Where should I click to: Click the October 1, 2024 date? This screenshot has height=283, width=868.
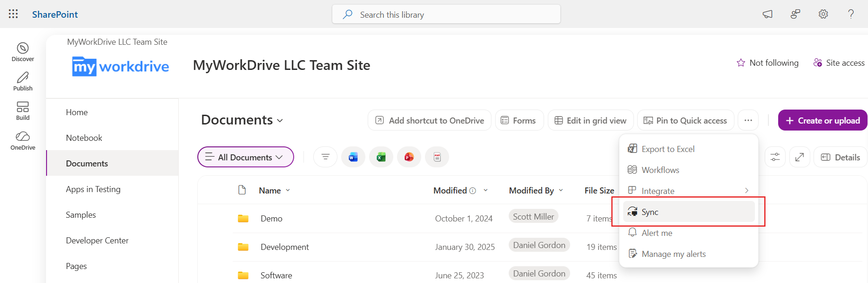click(464, 219)
